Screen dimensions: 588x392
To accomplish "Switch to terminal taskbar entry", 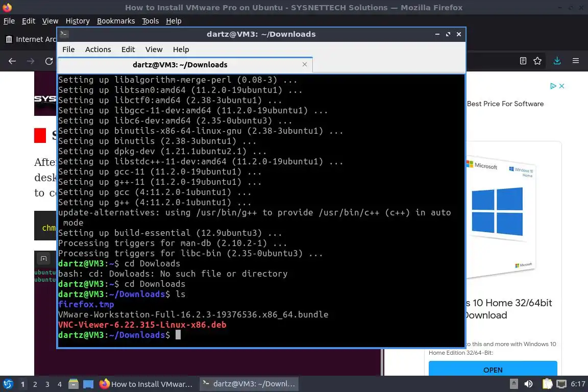I will coord(249,384).
